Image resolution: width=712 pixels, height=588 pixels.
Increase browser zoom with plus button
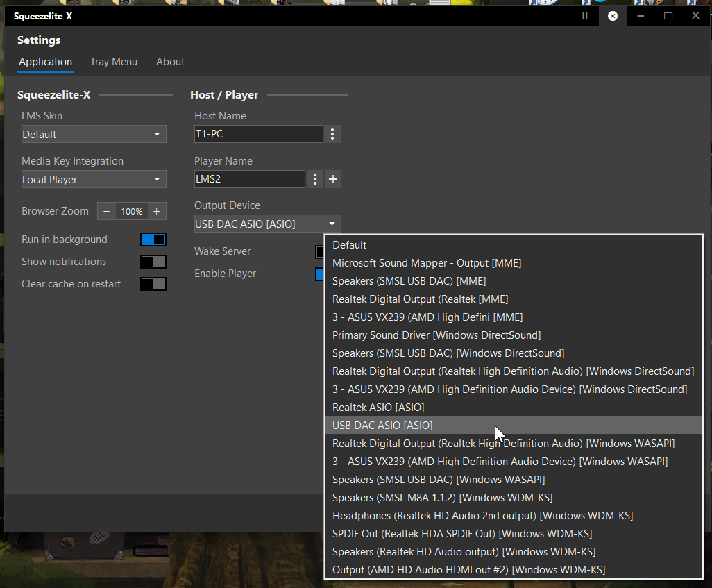(x=157, y=211)
